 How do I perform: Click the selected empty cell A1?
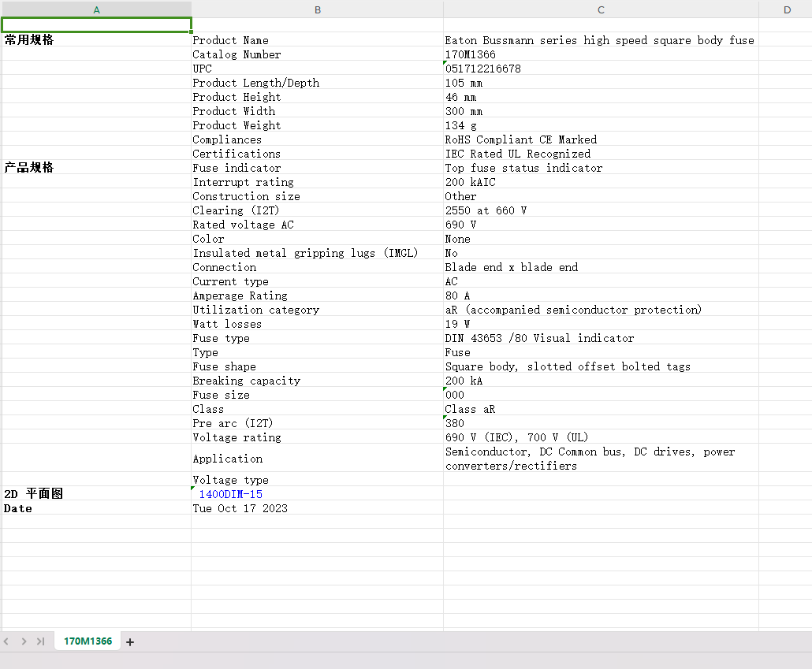click(96, 25)
